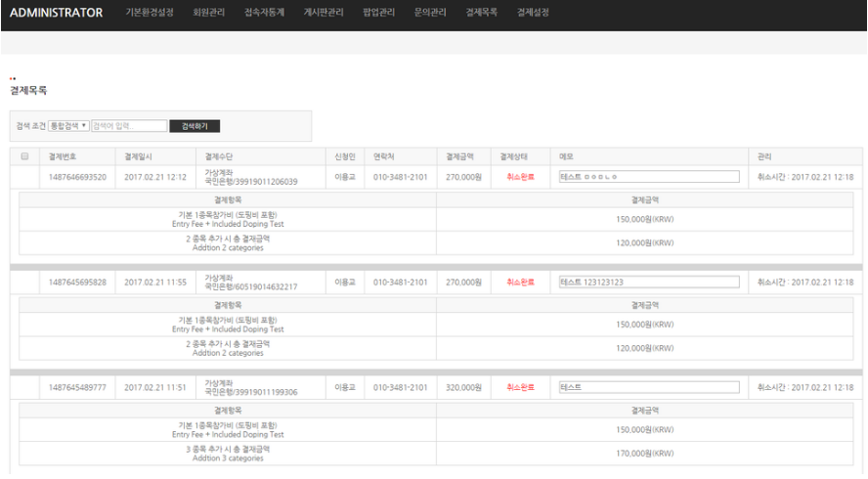The image size is (868, 479).
Task: Click the 결제일시 column header
Action: [138, 156]
